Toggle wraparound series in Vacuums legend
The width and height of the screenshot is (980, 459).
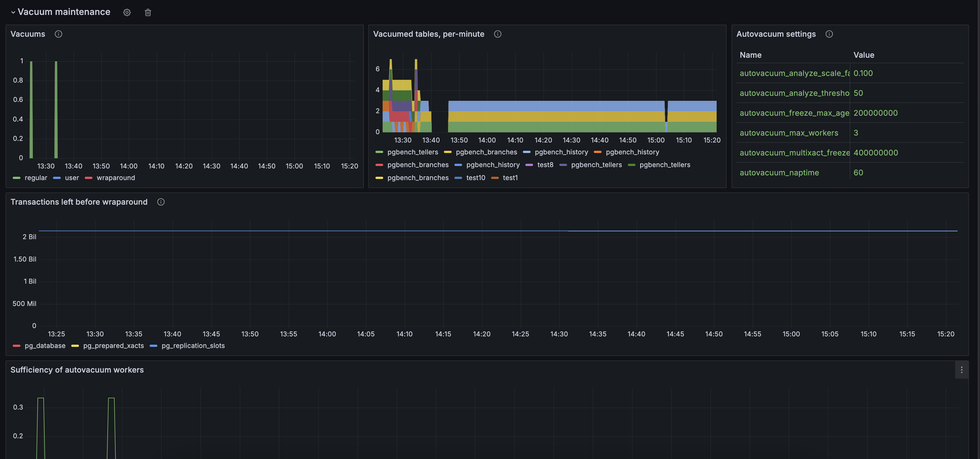point(116,178)
